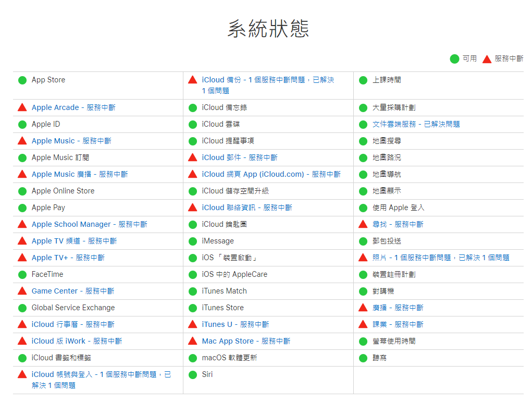Click the macOS 軟體更新 text
Viewport: 532px width, 402px height.
[230, 358]
